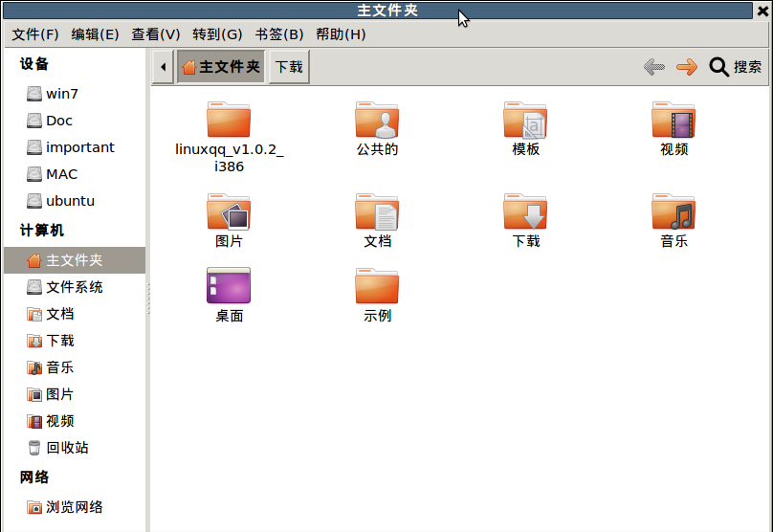Screen dimensions: 773x532
Task: Click the 桌面 folder name label
Action: [229, 316]
